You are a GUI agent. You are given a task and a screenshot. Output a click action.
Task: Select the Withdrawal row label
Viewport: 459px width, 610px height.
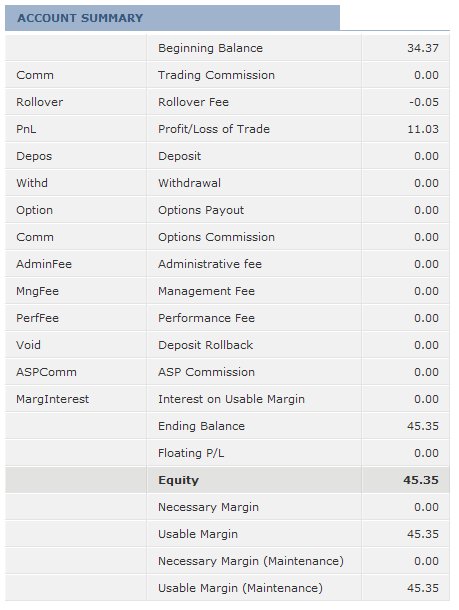[189, 183]
